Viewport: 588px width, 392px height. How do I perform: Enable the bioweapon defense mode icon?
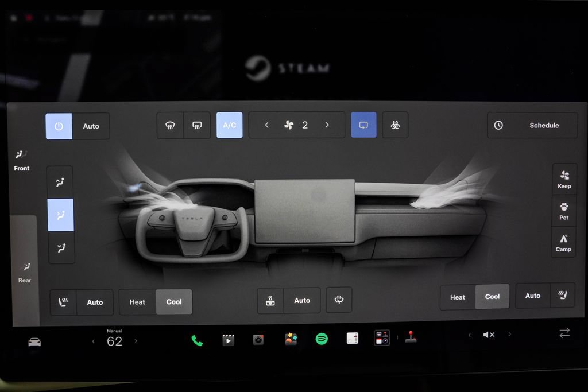395,125
